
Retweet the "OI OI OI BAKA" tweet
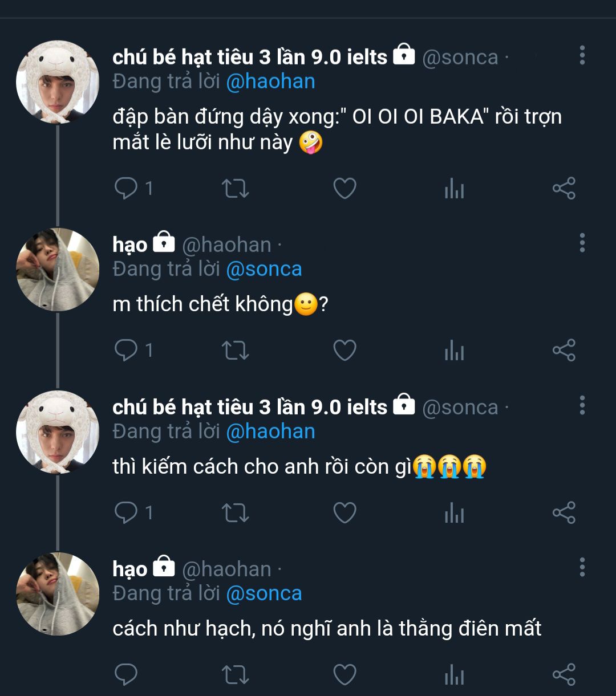(235, 188)
